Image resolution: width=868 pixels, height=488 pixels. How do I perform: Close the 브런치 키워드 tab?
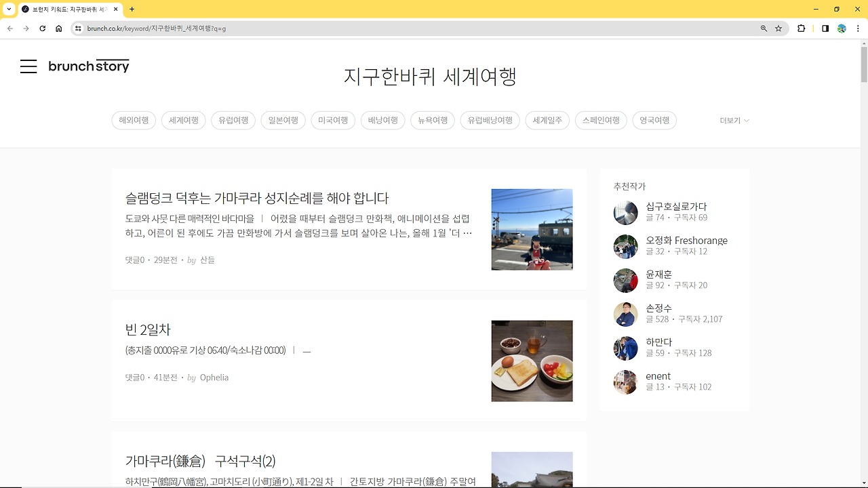(115, 9)
